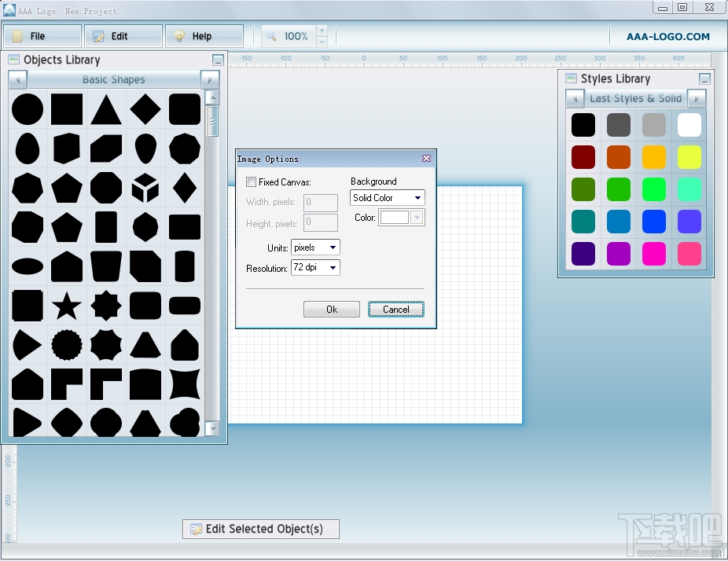Select the pie-wedge shape pointing right
The width and height of the screenshot is (728, 561).
coord(27,345)
